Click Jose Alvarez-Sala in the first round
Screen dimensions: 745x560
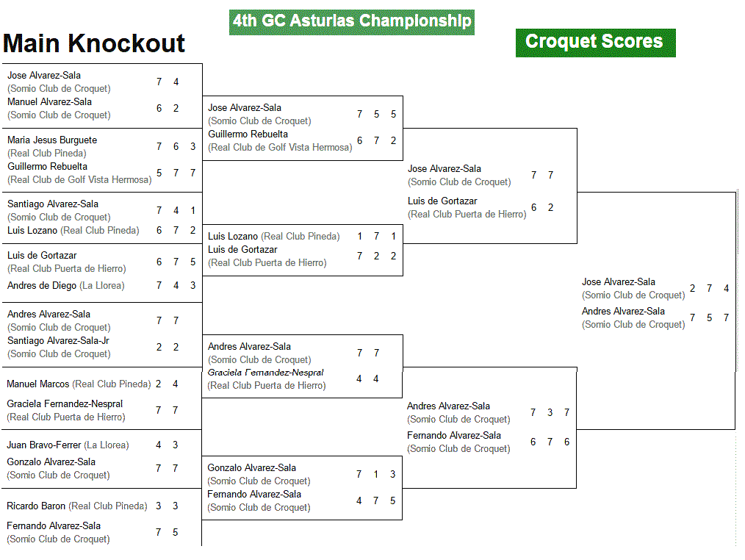click(44, 75)
